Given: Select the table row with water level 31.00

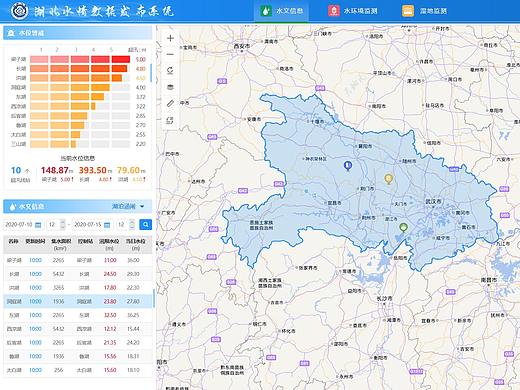Looking at the screenshot, I should (x=77, y=260).
